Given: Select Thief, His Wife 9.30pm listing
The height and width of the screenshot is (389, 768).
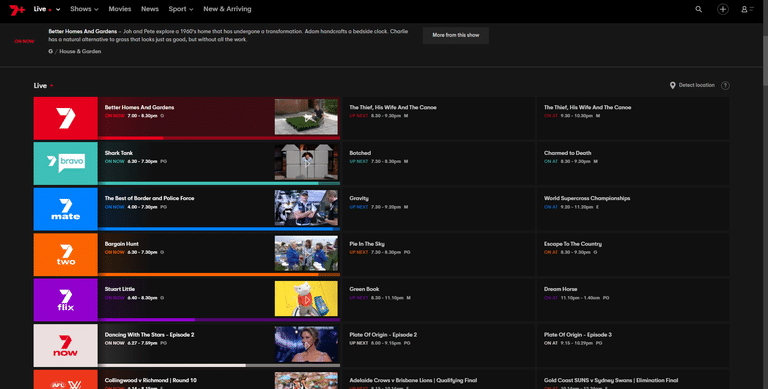Looking at the screenshot, I should point(633,118).
